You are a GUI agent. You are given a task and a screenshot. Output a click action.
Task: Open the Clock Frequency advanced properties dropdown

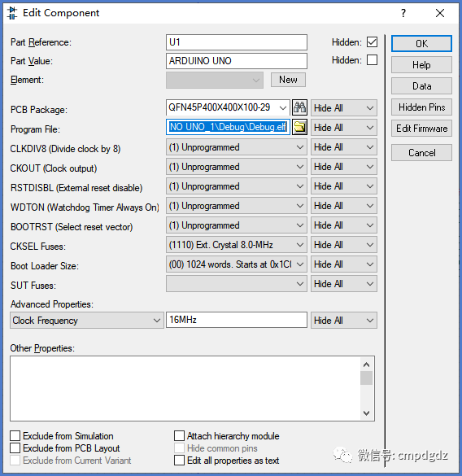pos(87,321)
